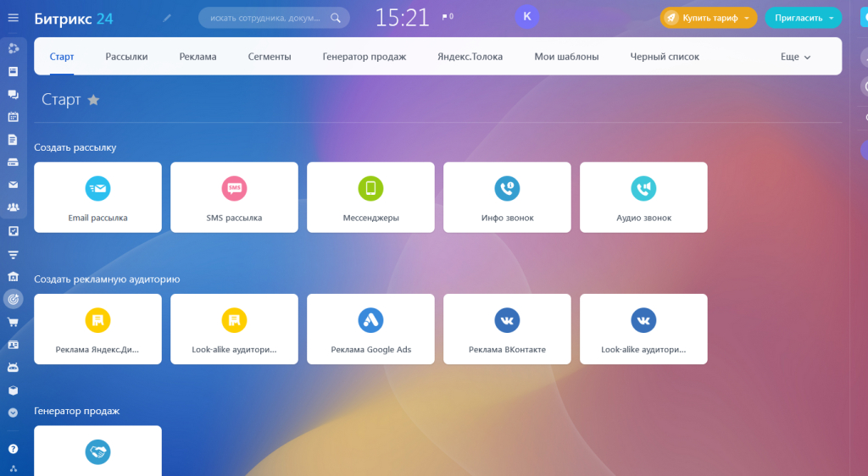This screenshot has width=868, height=476.
Task: Add Старт page to favorites star
Action: click(x=93, y=99)
